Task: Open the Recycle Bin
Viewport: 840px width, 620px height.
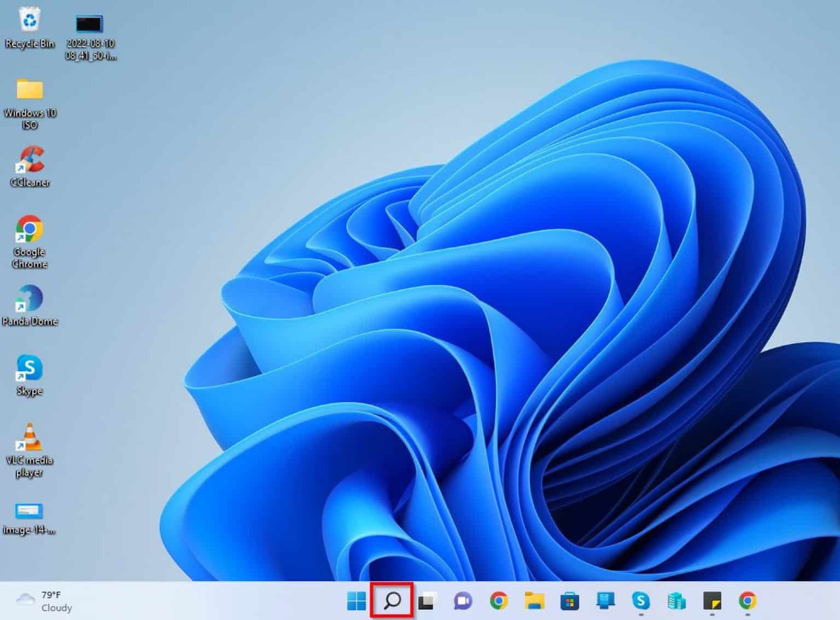Action: coord(30,23)
